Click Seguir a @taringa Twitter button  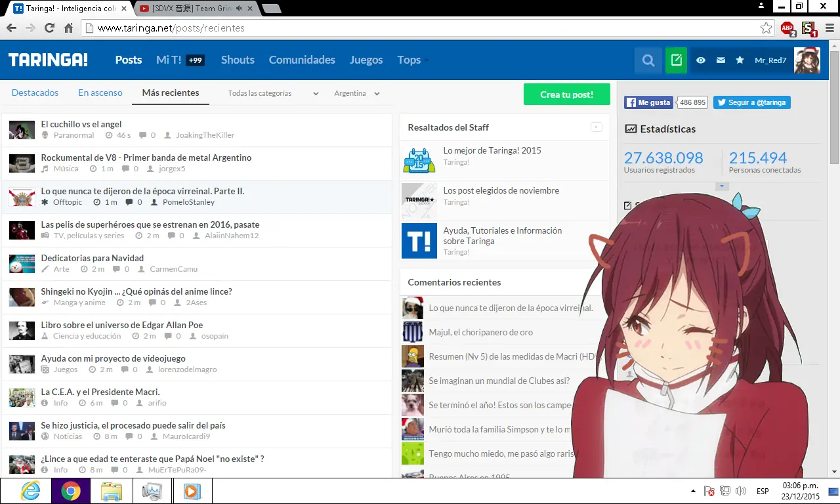tap(752, 102)
